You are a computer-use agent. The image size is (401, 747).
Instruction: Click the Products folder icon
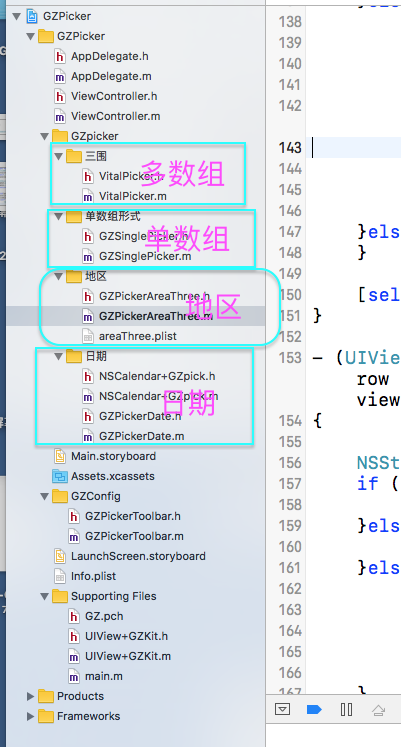coord(46,697)
